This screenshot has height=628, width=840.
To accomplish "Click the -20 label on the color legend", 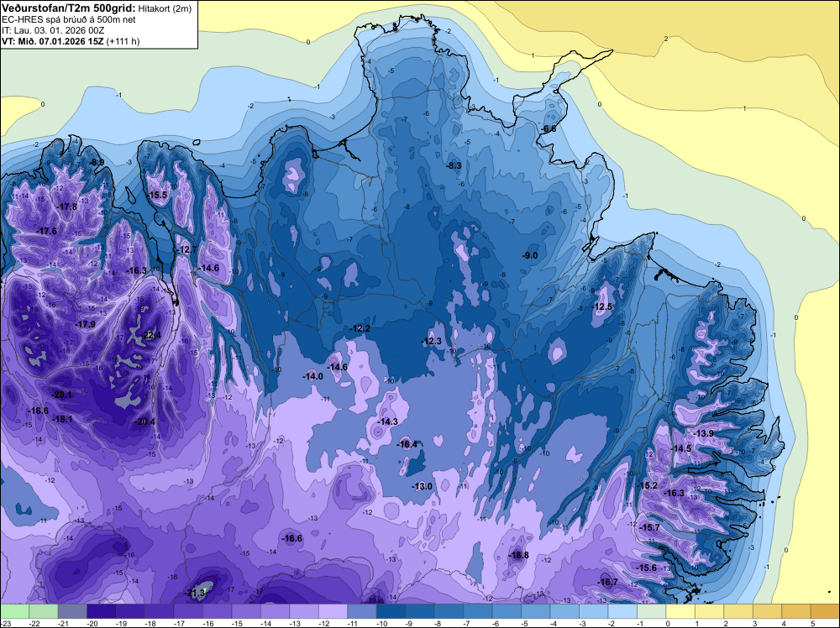I will pyautogui.click(x=92, y=624).
